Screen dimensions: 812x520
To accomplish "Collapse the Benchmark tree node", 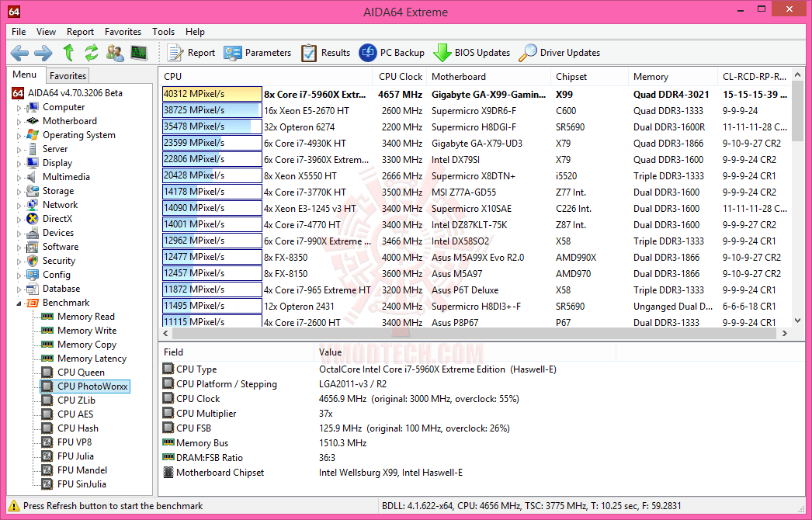I will [19, 303].
